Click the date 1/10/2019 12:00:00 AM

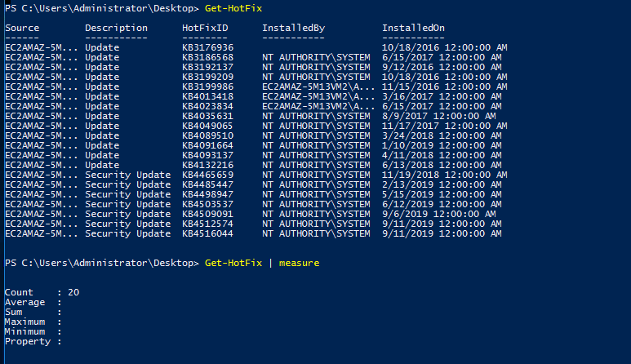442,145
